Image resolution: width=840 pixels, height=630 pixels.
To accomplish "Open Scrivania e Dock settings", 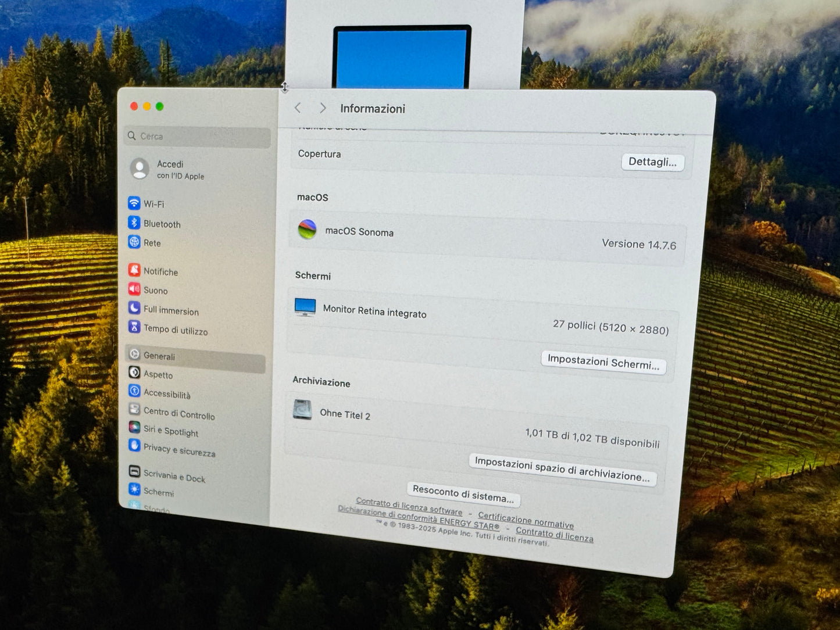I will pyautogui.click(x=174, y=477).
